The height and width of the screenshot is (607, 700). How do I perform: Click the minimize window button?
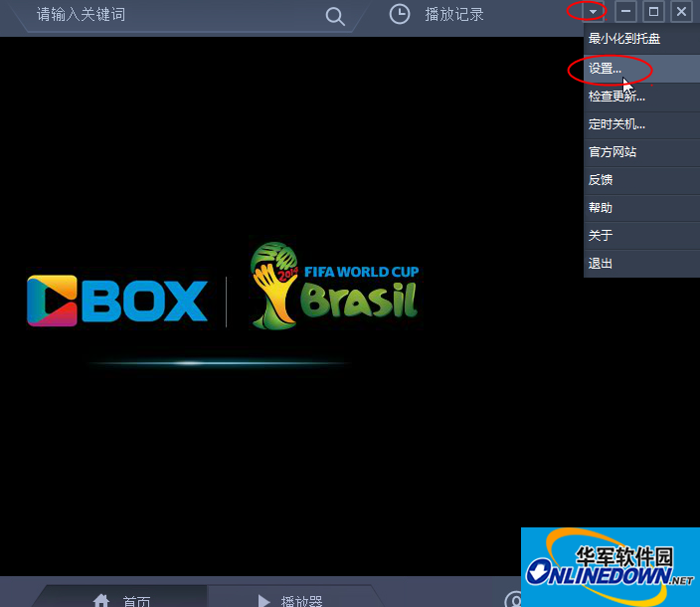(625, 12)
